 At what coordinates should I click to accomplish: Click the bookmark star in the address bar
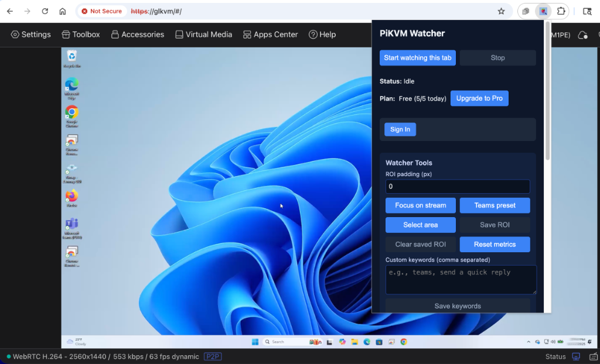pos(500,11)
